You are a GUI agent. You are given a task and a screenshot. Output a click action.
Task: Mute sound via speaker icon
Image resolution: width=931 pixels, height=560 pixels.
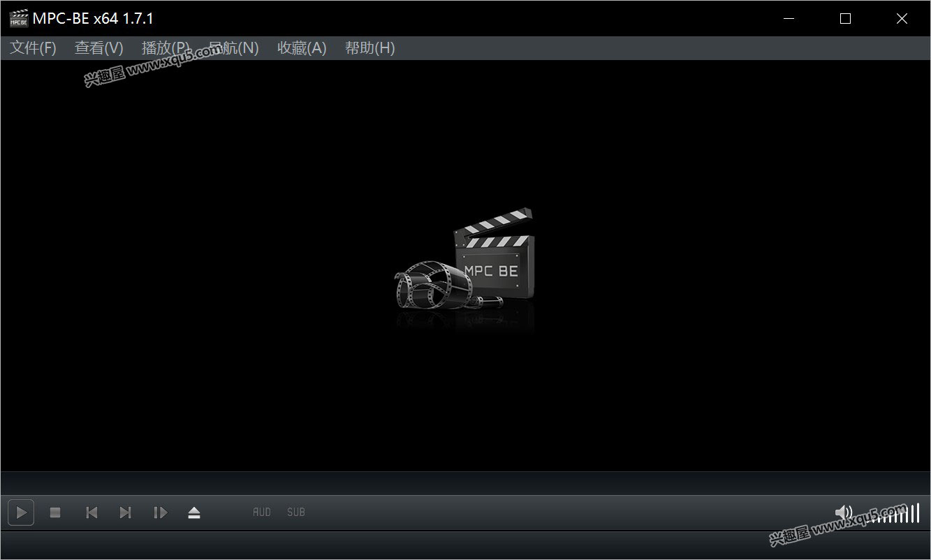(x=844, y=513)
